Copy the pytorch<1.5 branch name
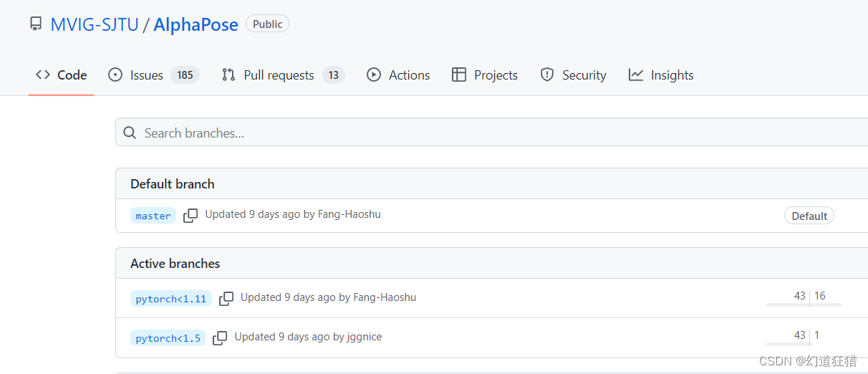The width and height of the screenshot is (868, 374). pos(220,337)
